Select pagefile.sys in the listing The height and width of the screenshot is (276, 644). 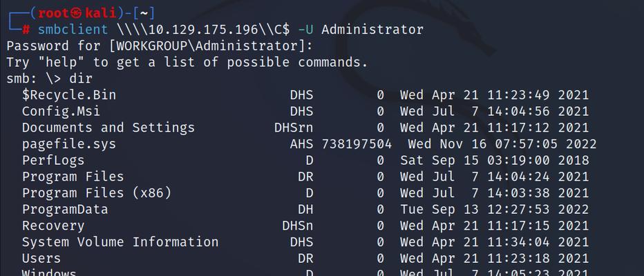coord(69,144)
